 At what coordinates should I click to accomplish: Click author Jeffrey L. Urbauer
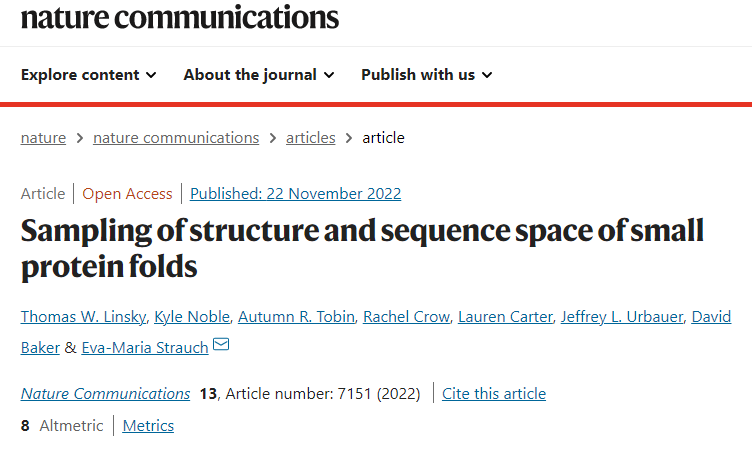[x=622, y=317]
